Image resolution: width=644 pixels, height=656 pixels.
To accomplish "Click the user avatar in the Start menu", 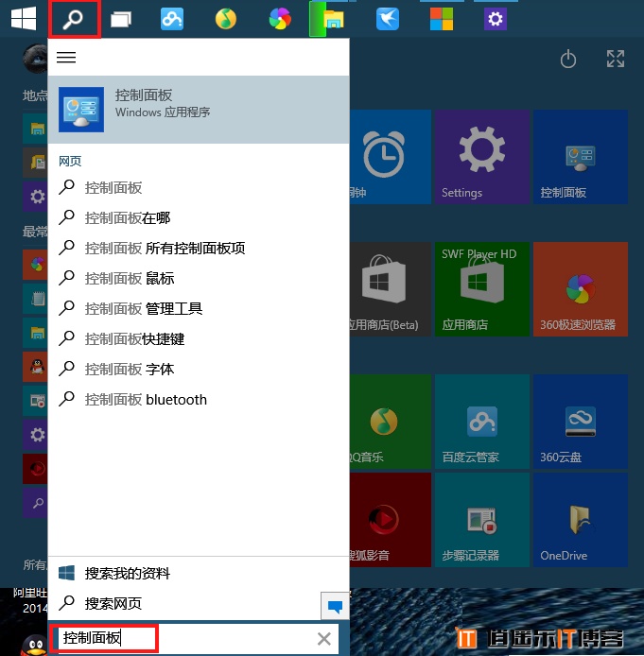I will pyautogui.click(x=35, y=59).
